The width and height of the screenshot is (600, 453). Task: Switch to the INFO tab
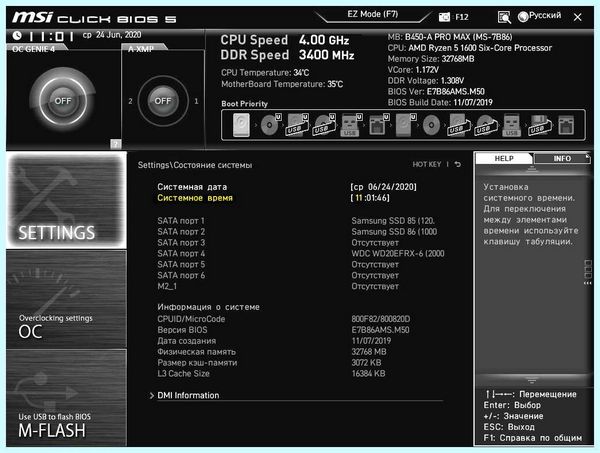point(562,158)
